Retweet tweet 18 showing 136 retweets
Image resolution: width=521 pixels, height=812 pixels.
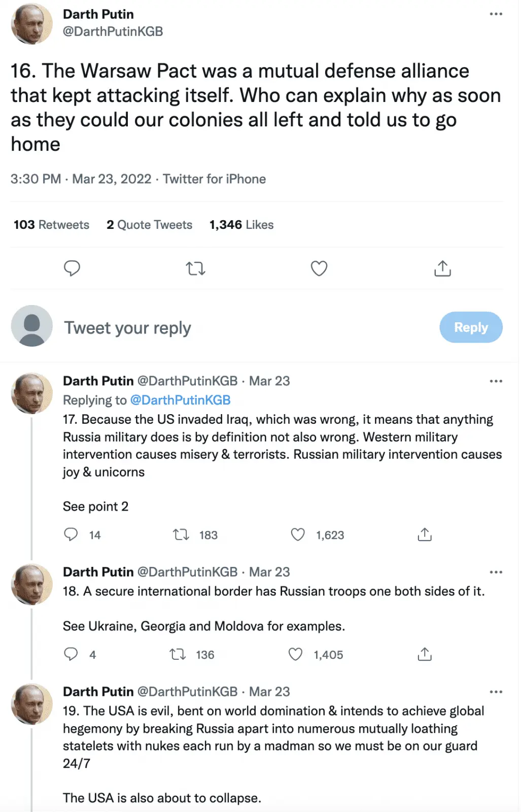178,655
